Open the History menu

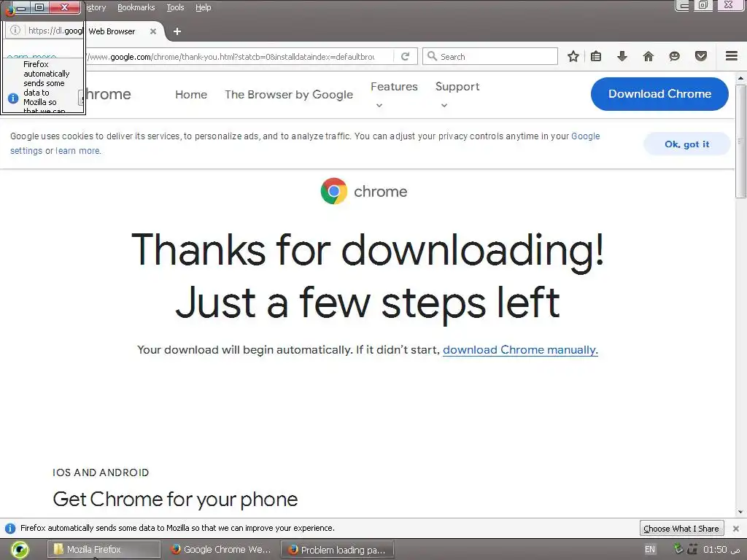click(x=96, y=7)
